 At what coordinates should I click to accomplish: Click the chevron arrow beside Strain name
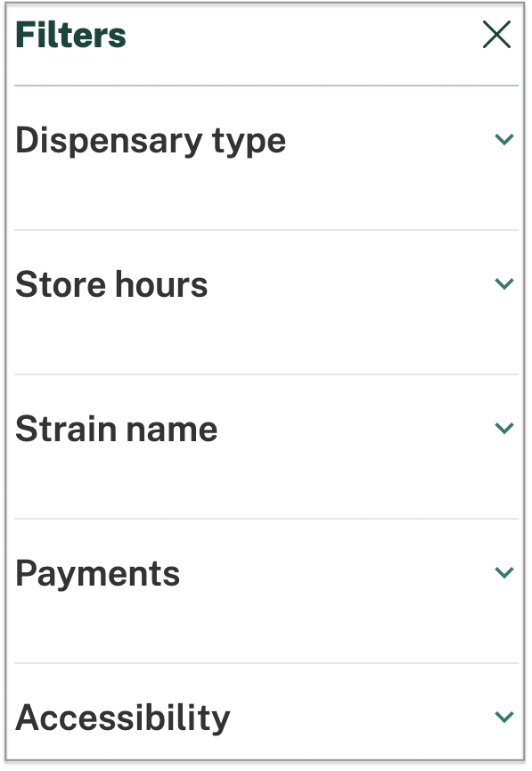tap(504, 428)
